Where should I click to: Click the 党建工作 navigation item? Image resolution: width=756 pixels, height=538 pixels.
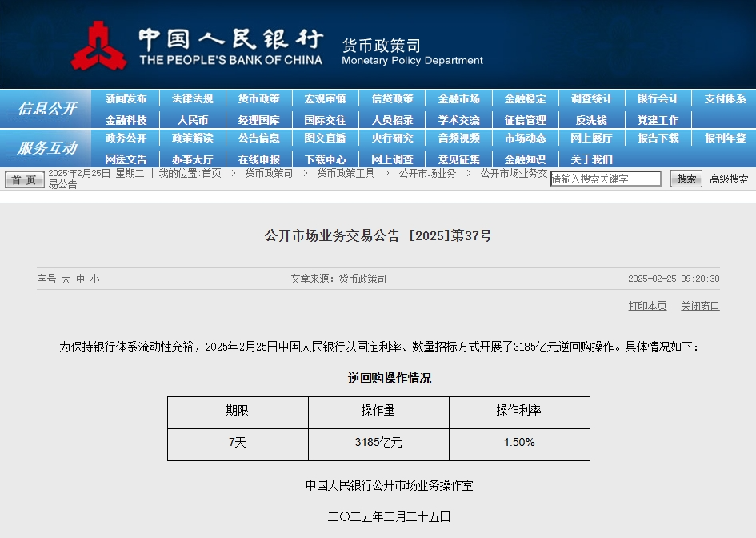click(x=657, y=118)
